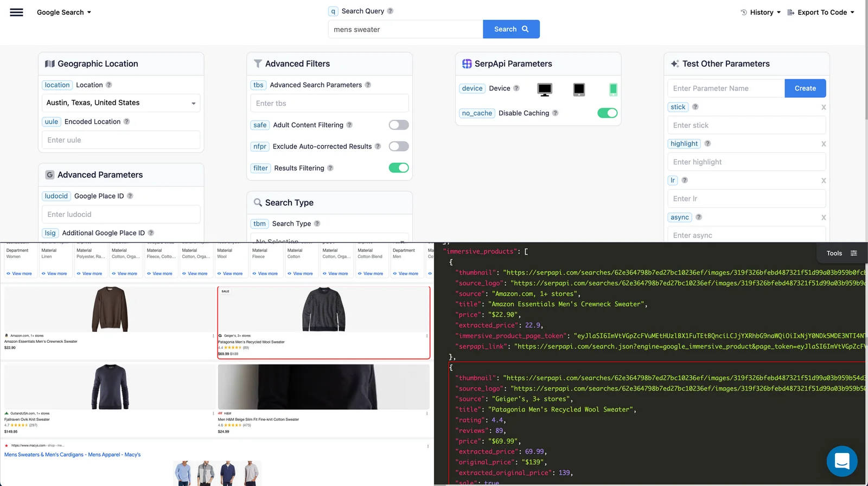Open the hamburger menu icon
868x486 pixels.
click(17, 12)
